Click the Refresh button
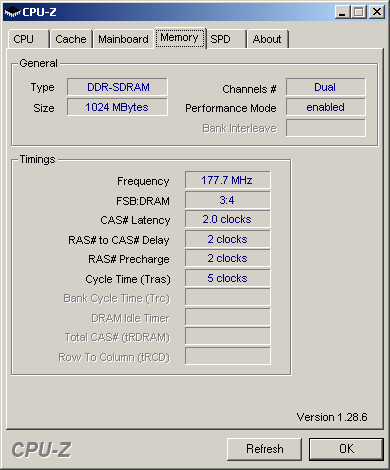 265,449
